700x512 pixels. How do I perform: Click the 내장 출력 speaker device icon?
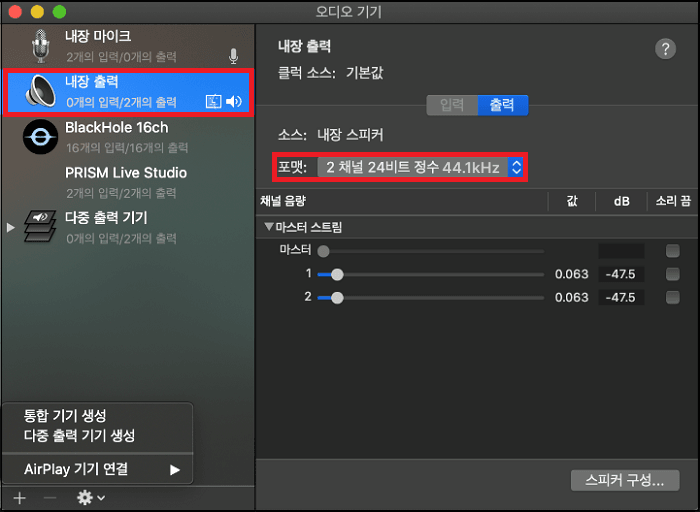(x=41, y=92)
